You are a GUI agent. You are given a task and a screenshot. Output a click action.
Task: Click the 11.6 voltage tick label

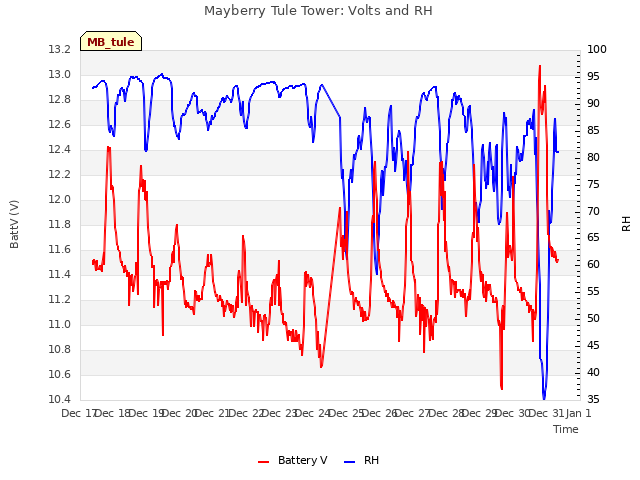click(x=60, y=249)
